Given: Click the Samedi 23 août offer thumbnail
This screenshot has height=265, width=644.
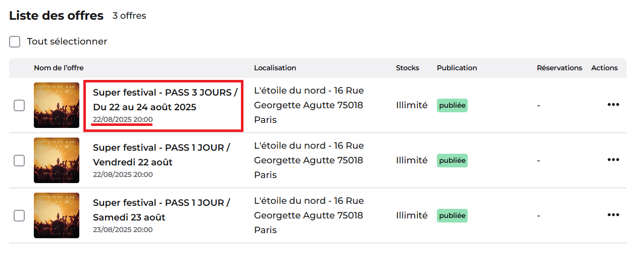Looking at the screenshot, I should (57, 215).
